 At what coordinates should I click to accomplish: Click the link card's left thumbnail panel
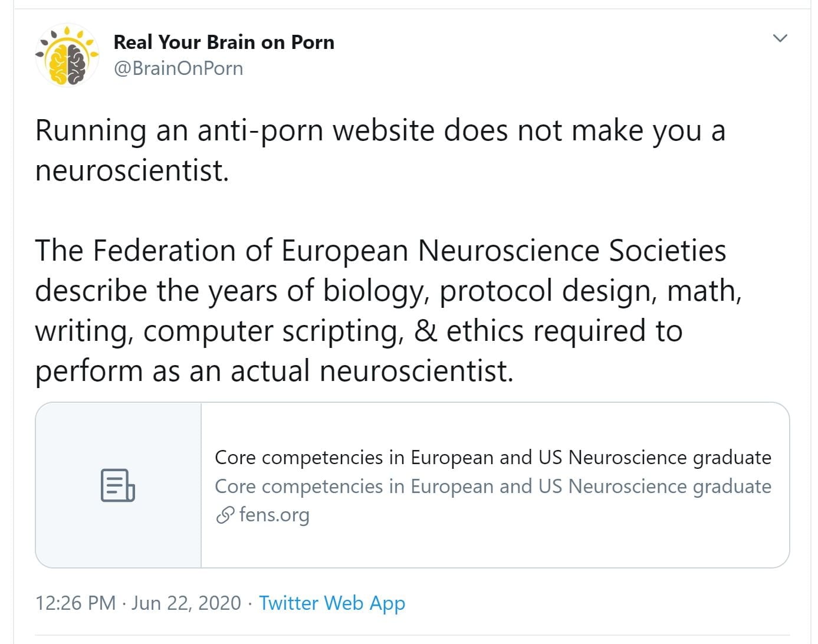coord(119,448)
